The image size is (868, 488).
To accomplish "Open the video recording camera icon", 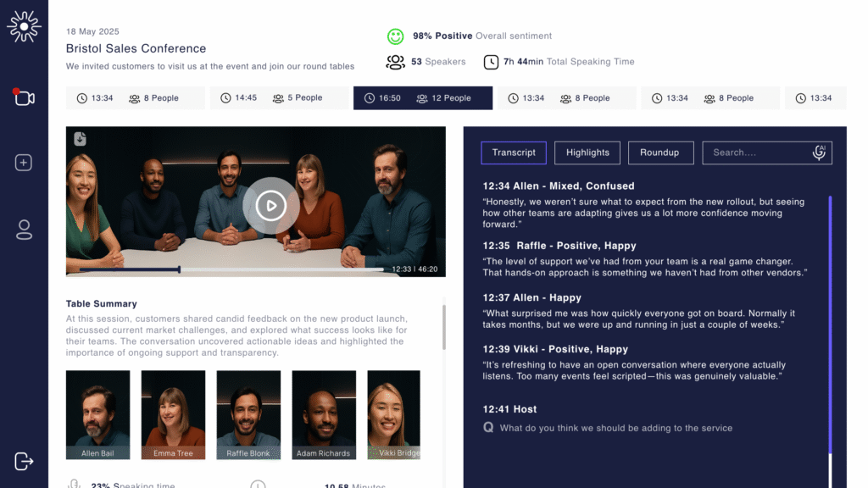I will [24, 97].
